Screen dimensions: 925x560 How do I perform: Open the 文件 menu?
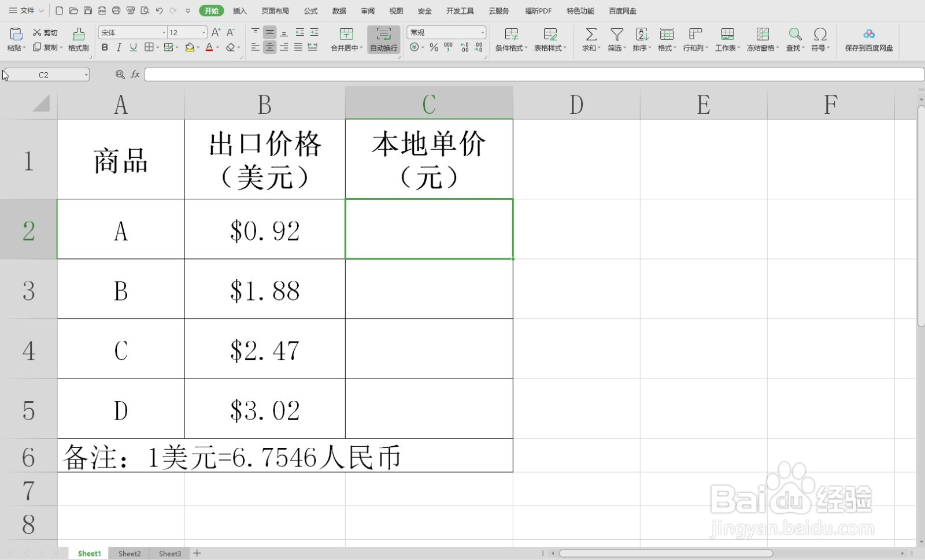pos(27,10)
